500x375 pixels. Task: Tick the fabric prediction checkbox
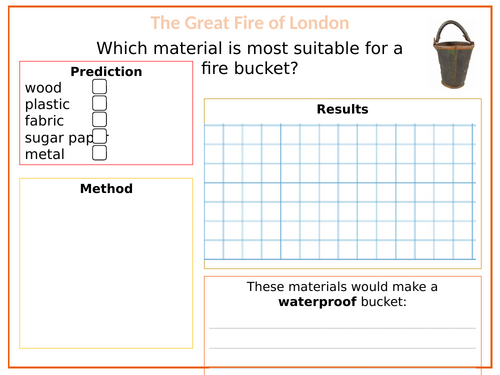click(99, 120)
